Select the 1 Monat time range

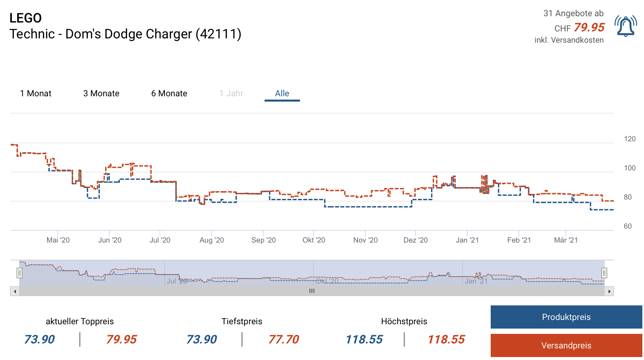click(36, 94)
